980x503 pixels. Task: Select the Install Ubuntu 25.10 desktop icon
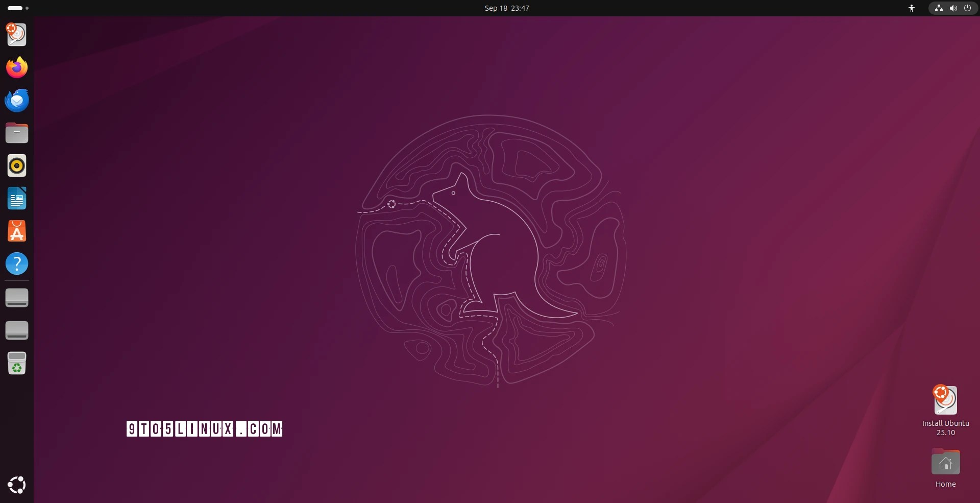[x=945, y=411]
